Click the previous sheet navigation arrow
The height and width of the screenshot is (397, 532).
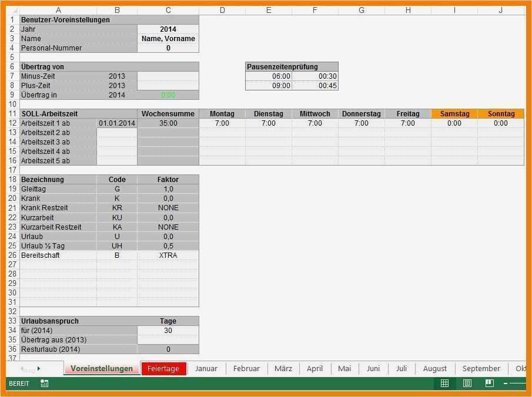[22, 369]
